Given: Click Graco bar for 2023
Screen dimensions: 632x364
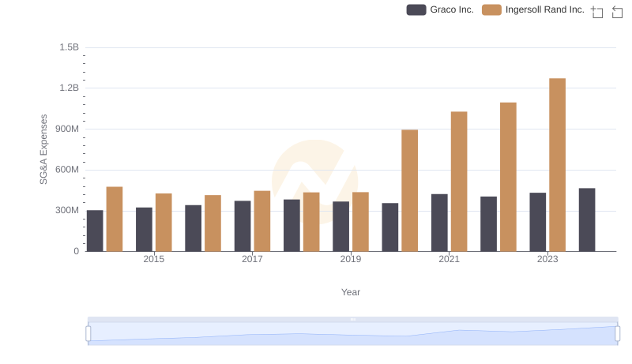Looking at the screenshot, I should coord(538,222).
